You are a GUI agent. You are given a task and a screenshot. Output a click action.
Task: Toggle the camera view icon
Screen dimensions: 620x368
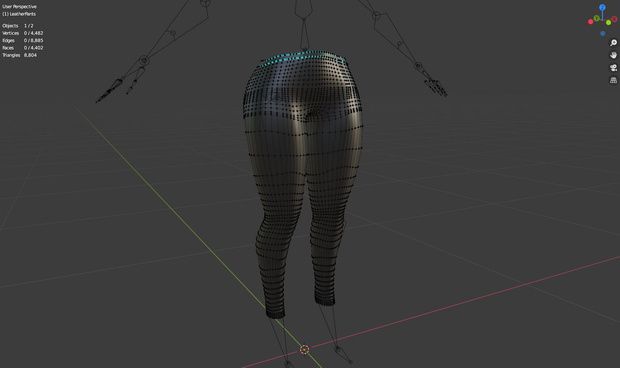coord(613,68)
